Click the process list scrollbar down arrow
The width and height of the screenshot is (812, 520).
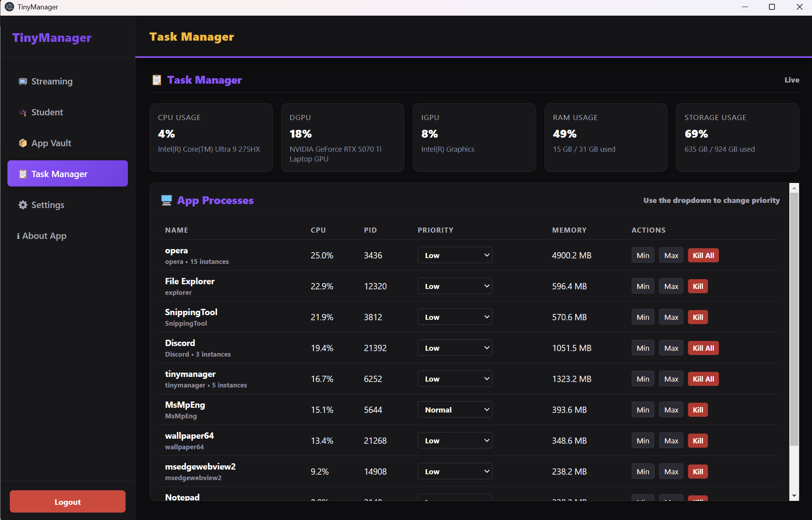[794, 496]
